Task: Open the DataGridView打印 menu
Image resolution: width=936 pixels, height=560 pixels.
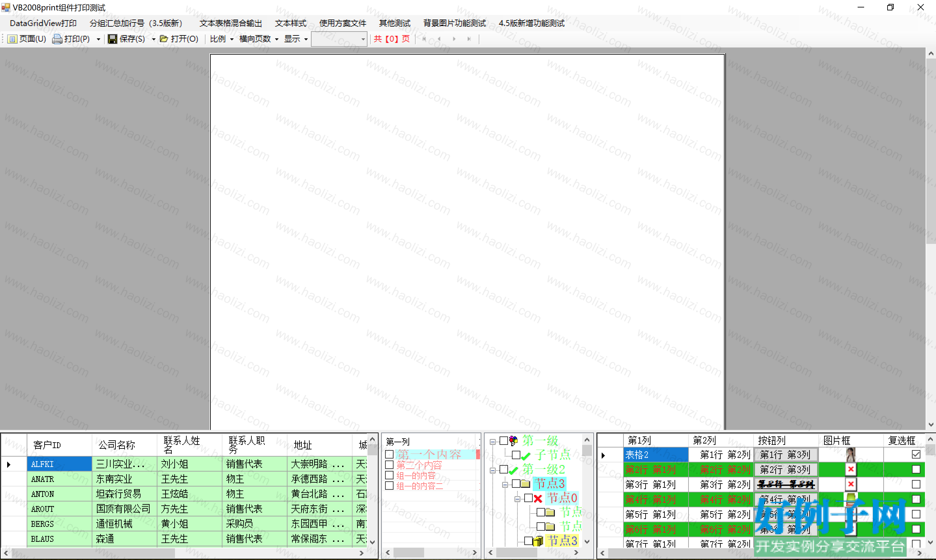Action: click(x=43, y=23)
